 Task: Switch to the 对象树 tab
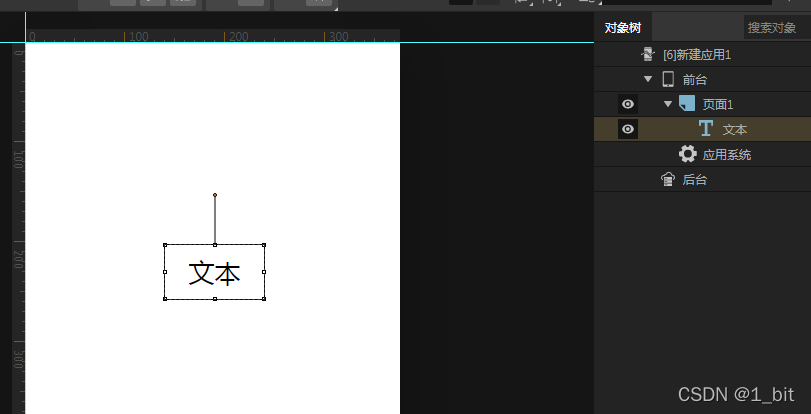click(x=623, y=27)
